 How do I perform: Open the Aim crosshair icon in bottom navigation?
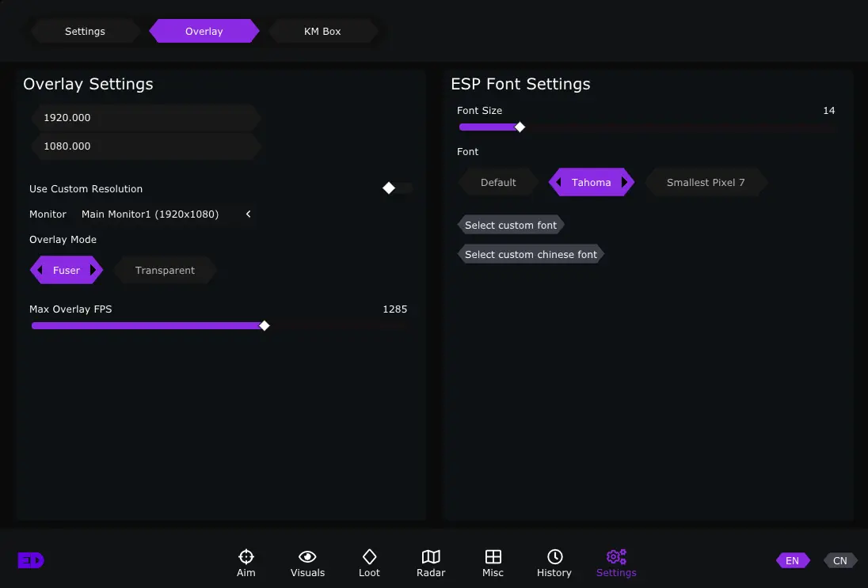click(246, 557)
